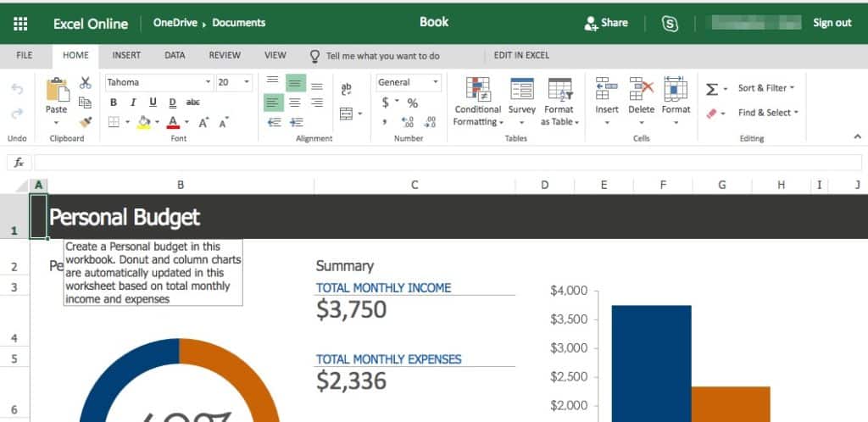
Task: Open Skype conversation icon
Action: (x=670, y=23)
